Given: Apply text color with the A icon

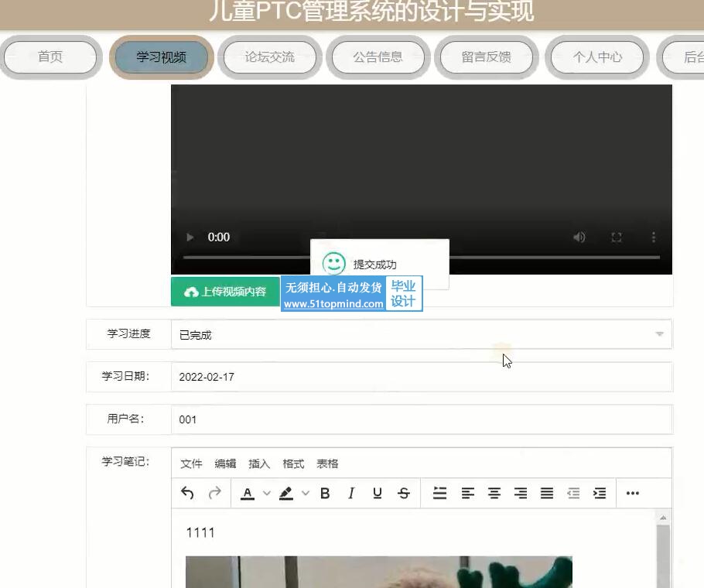Looking at the screenshot, I should click(x=247, y=494).
